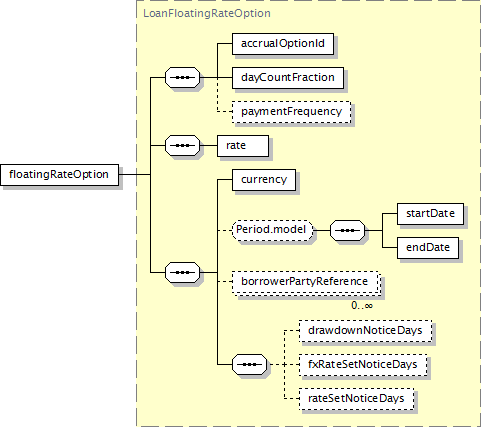This screenshot has height=427, width=481.
Task: Select the floatingRateOption root element
Action: [x=59, y=175]
